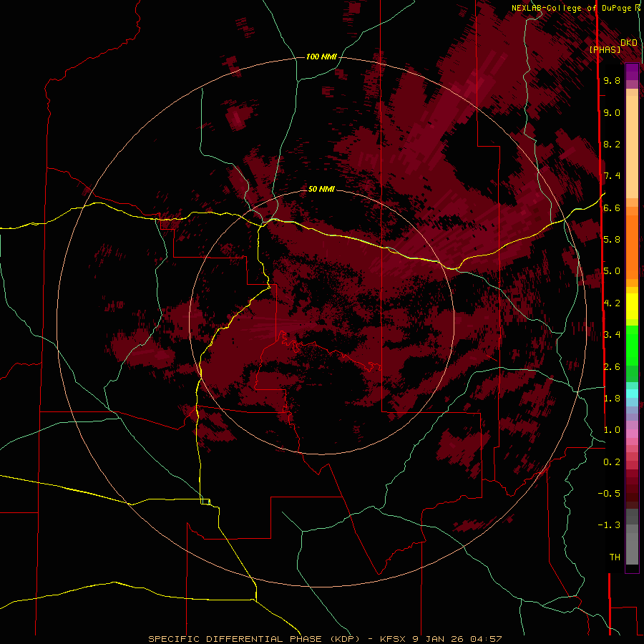Pick the yellow swatch on the color bar
This screenshot has width=644, height=644.
632,306
